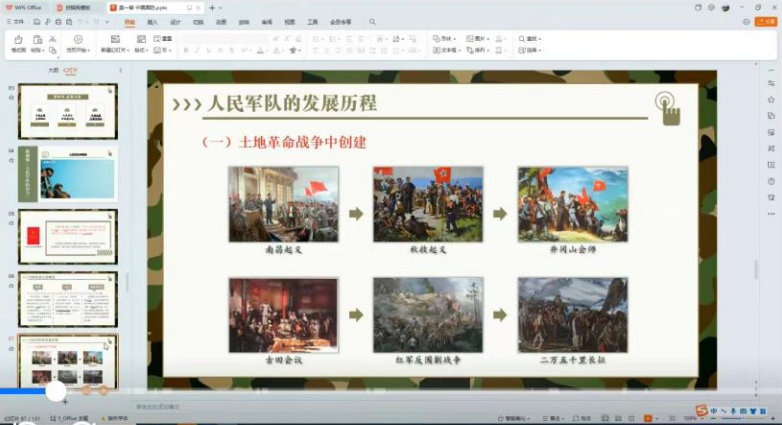This screenshot has height=425, width=782.
Task: Click the print preview icon in quick access toolbar
Action: pyautogui.click(x=69, y=22)
